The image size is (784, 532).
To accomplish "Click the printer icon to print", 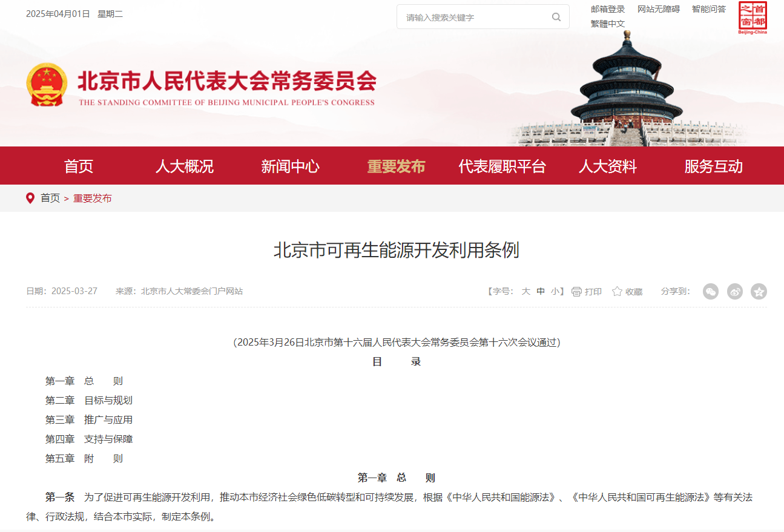I will point(576,292).
